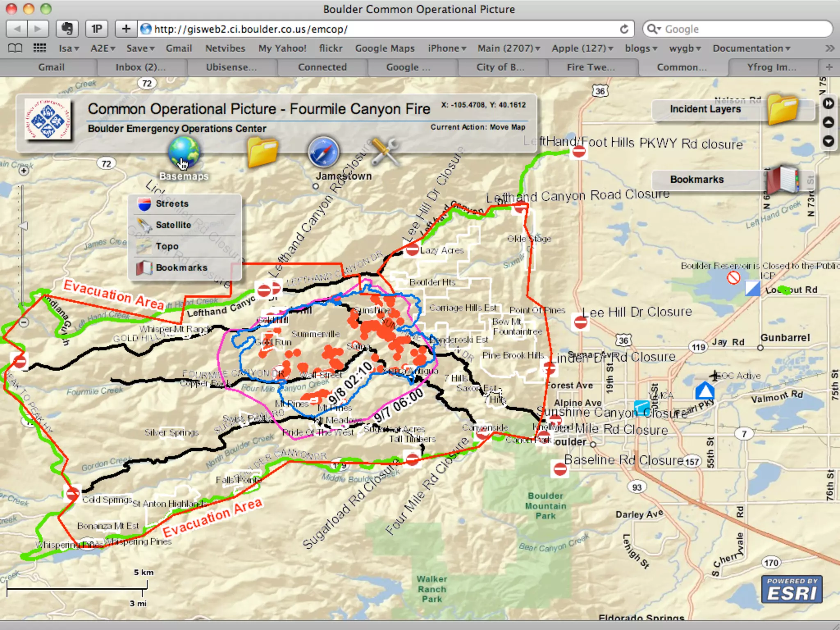Choose Bookmarks in Basemaps menu
This screenshot has width=840, height=630.
pos(181,268)
